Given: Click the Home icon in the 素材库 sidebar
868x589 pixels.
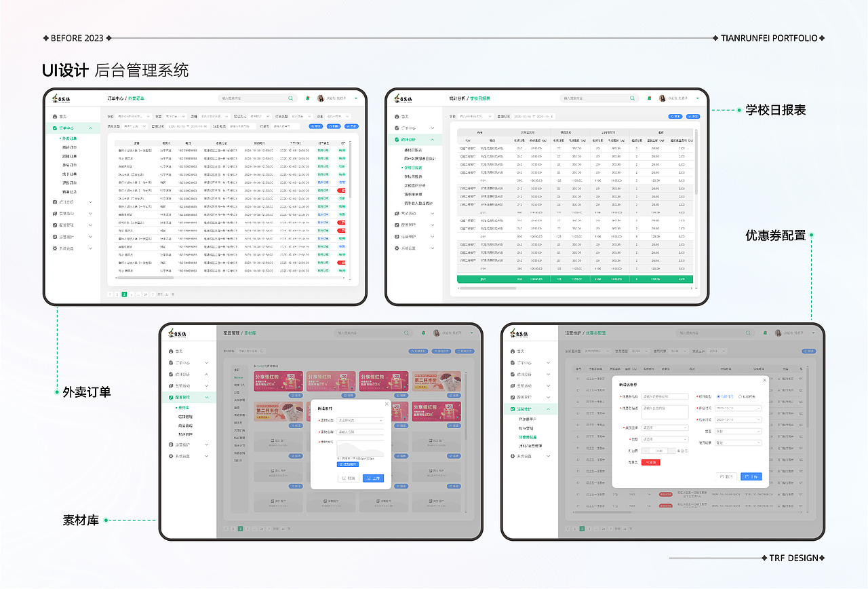Looking at the screenshot, I should pyautogui.click(x=170, y=351).
